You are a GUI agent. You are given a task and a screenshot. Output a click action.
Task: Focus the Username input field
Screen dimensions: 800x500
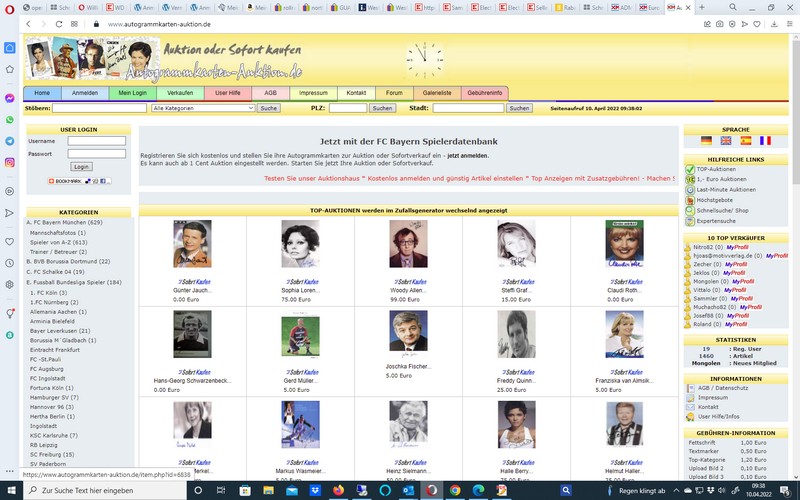point(96,141)
